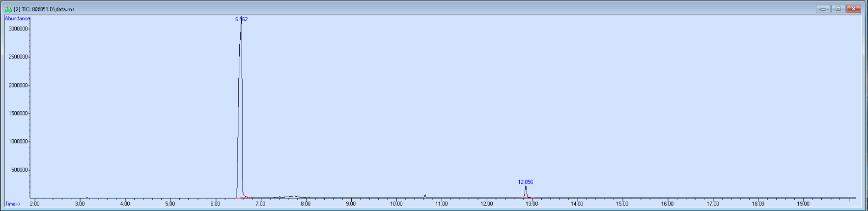This screenshot has height=211, width=868.
Task: Click the x-axis tick label 12.00
Action: pyautogui.click(x=487, y=204)
